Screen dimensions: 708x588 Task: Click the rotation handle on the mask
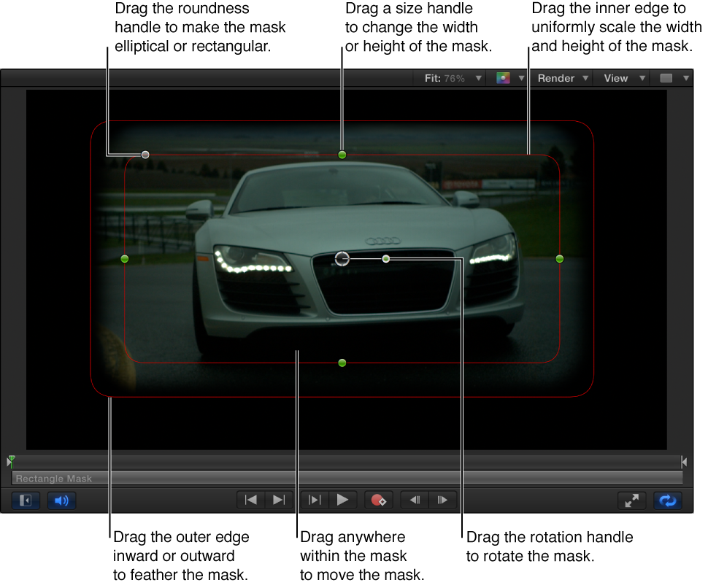386,258
